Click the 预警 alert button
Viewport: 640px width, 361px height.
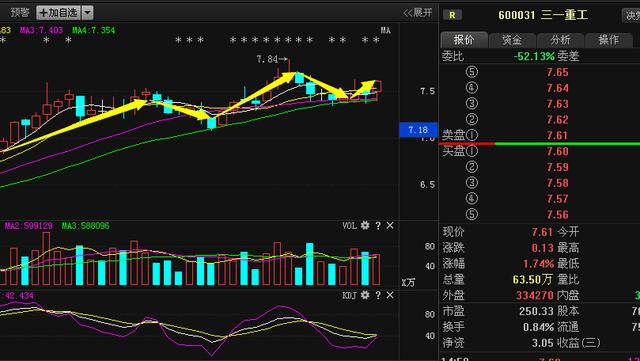pyautogui.click(x=20, y=13)
